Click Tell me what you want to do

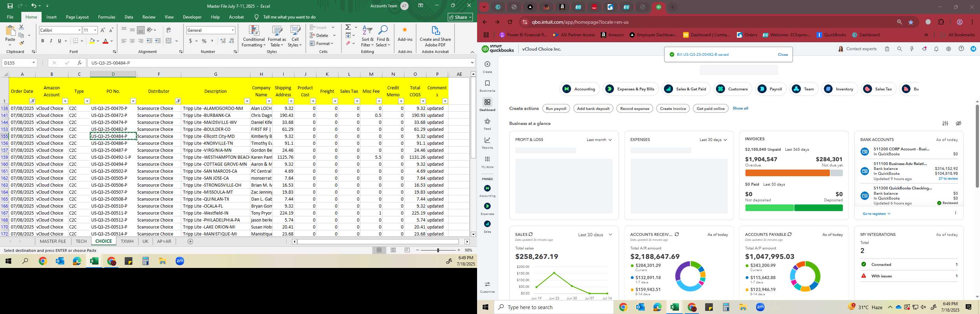[289, 17]
